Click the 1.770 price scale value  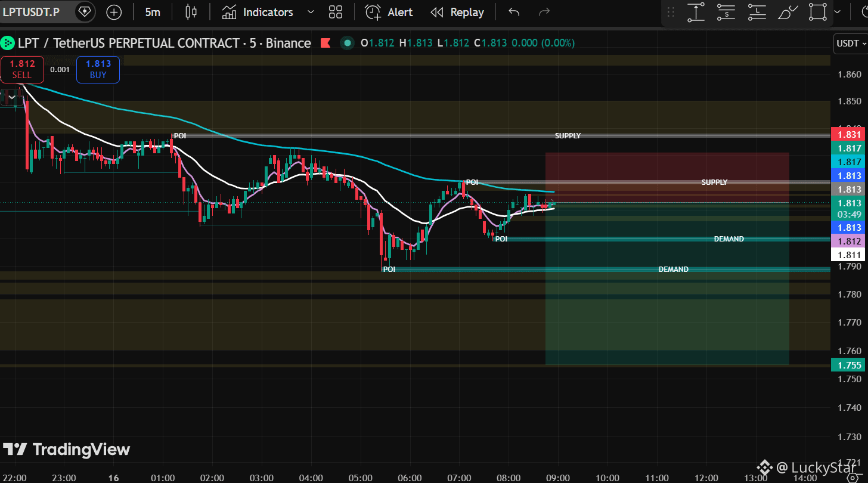tap(850, 323)
